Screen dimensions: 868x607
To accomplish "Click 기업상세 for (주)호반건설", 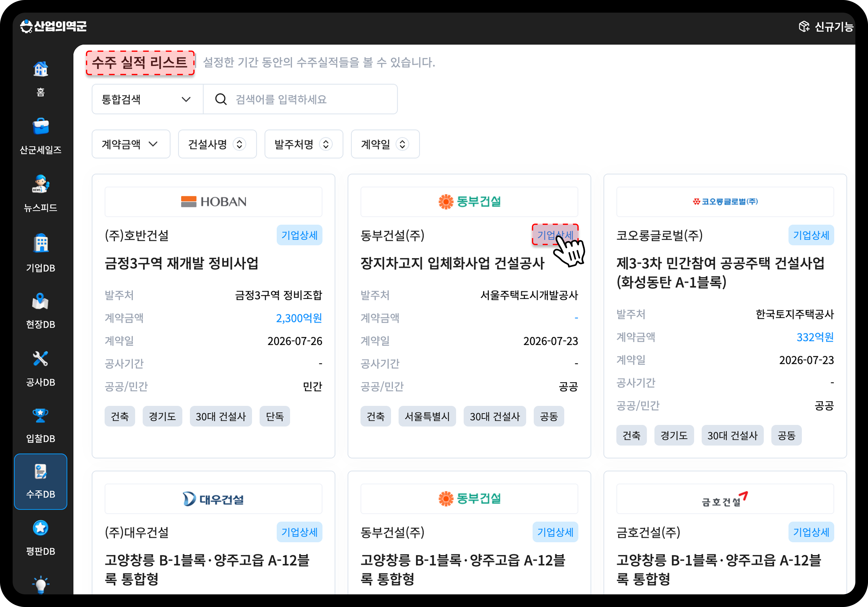I will point(299,235).
